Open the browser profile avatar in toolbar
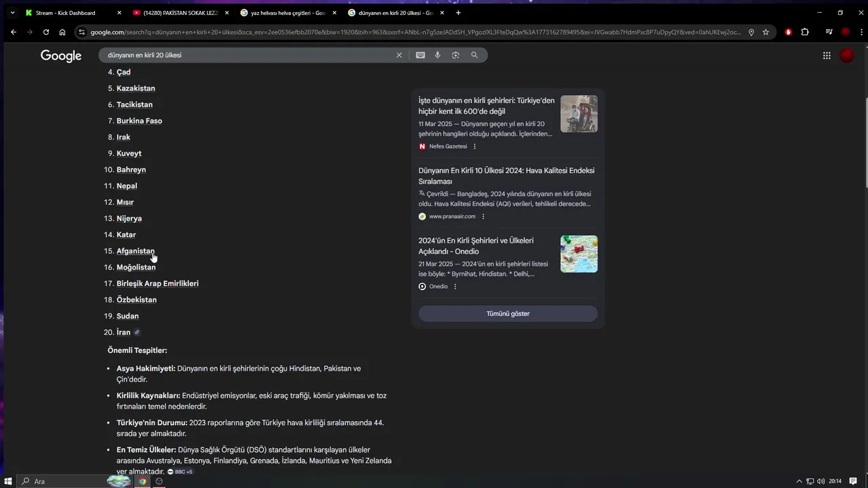Image resolution: width=868 pixels, height=488 pixels. pos(846,32)
